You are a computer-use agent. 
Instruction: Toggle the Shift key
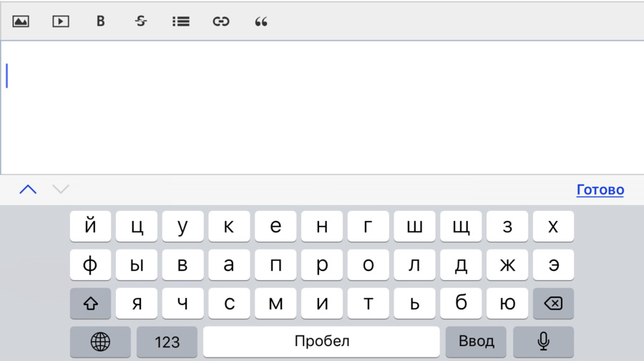click(90, 303)
